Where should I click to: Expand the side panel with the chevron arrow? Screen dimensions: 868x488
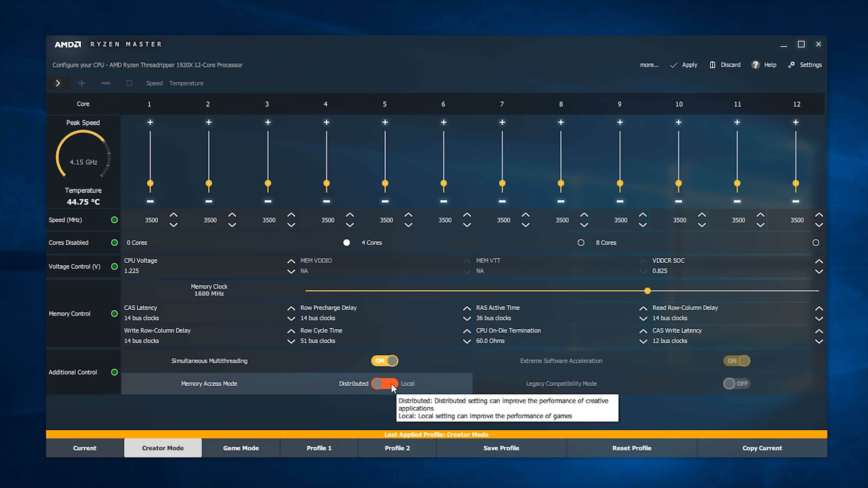58,83
